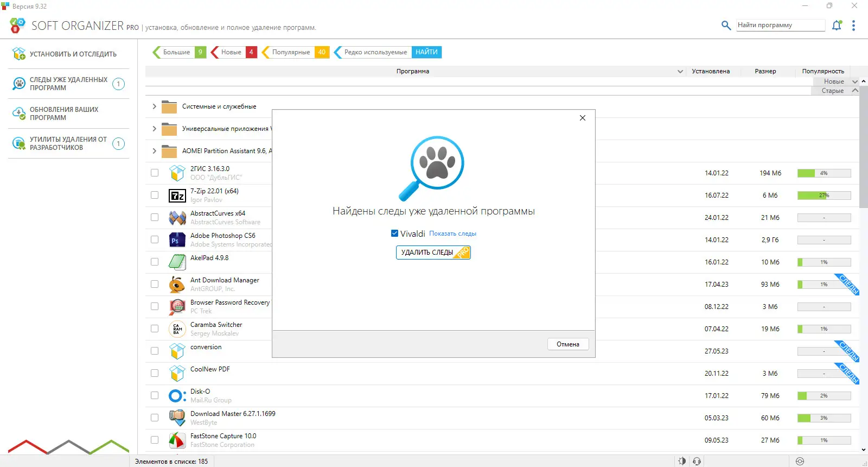The image size is (868, 467).
Task: Click the Adobe Photoshop CS6 icon
Action: pyautogui.click(x=177, y=240)
